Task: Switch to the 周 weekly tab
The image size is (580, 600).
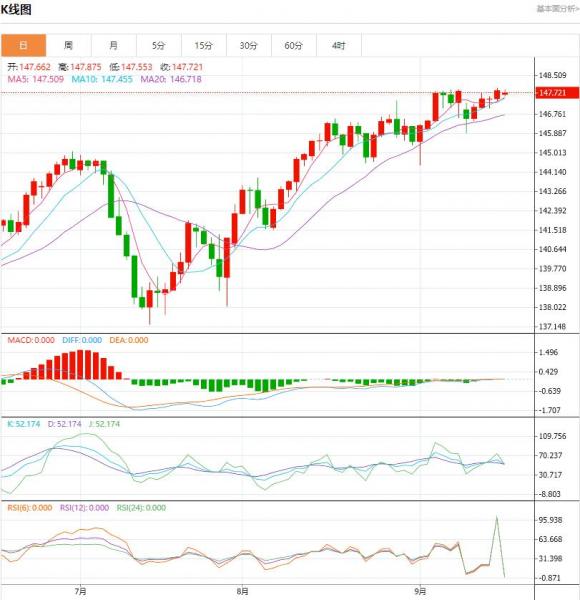Action: tap(68, 46)
